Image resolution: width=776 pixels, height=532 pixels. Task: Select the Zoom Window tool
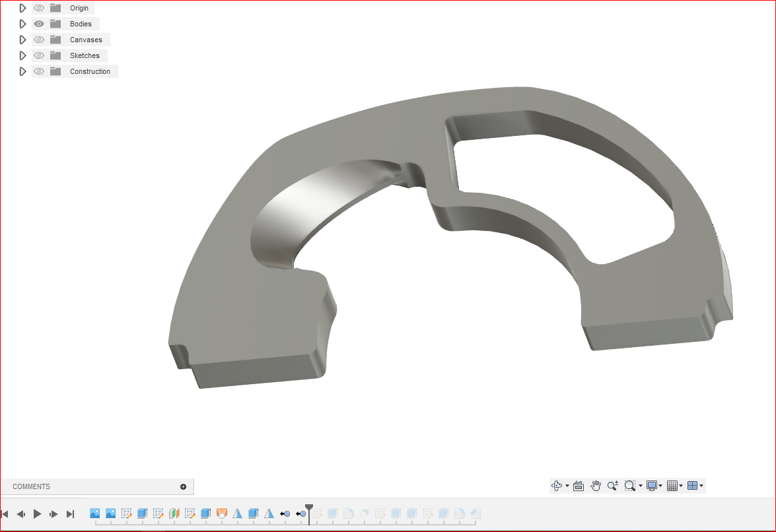[x=629, y=485]
